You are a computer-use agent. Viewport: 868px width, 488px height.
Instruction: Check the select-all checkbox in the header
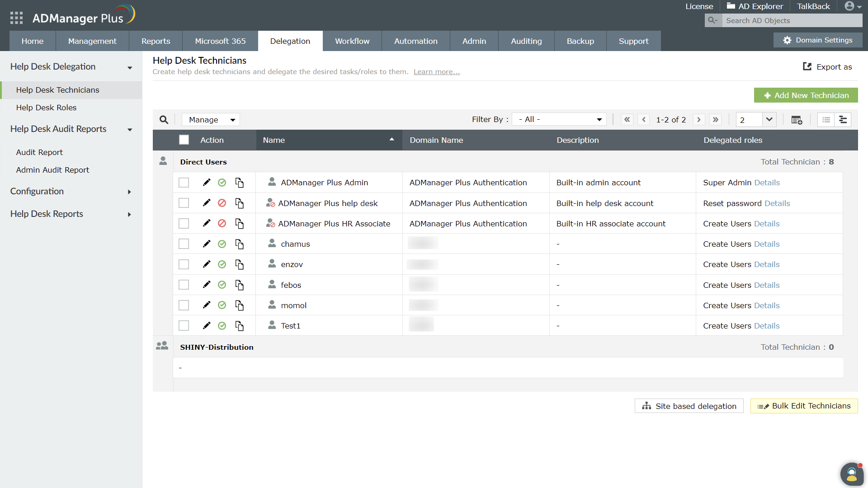184,140
